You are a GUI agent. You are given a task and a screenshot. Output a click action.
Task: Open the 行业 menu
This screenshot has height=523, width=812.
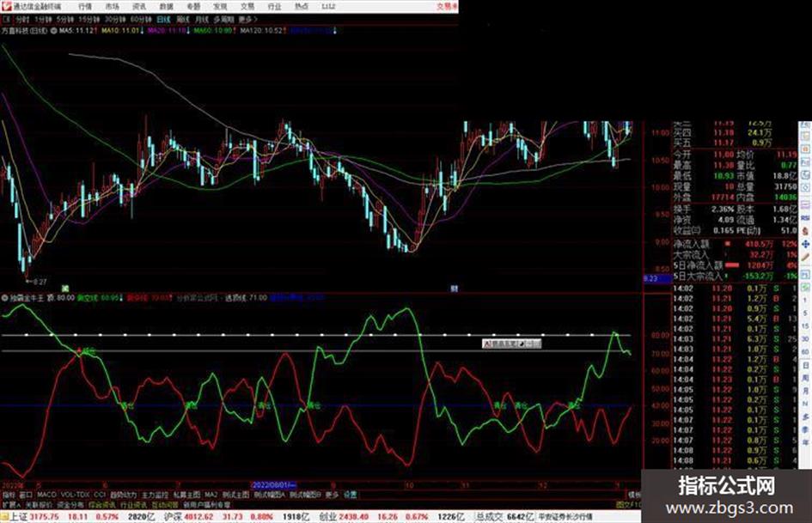click(x=274, y=7)
